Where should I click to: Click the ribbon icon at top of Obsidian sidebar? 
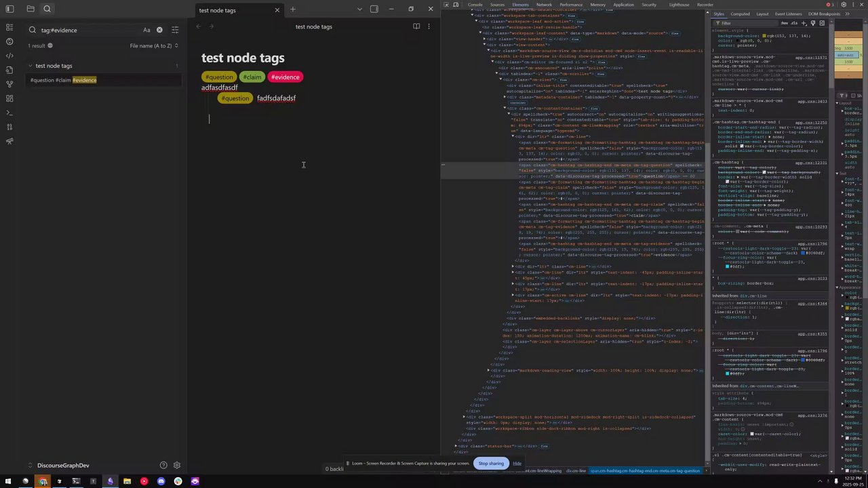click(x=9, y=27)
